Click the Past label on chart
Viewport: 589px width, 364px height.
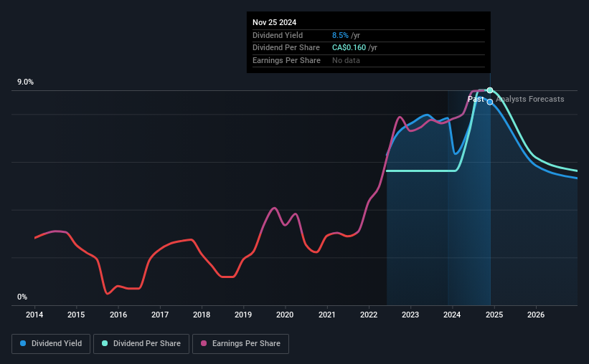(x=476, y=99)
